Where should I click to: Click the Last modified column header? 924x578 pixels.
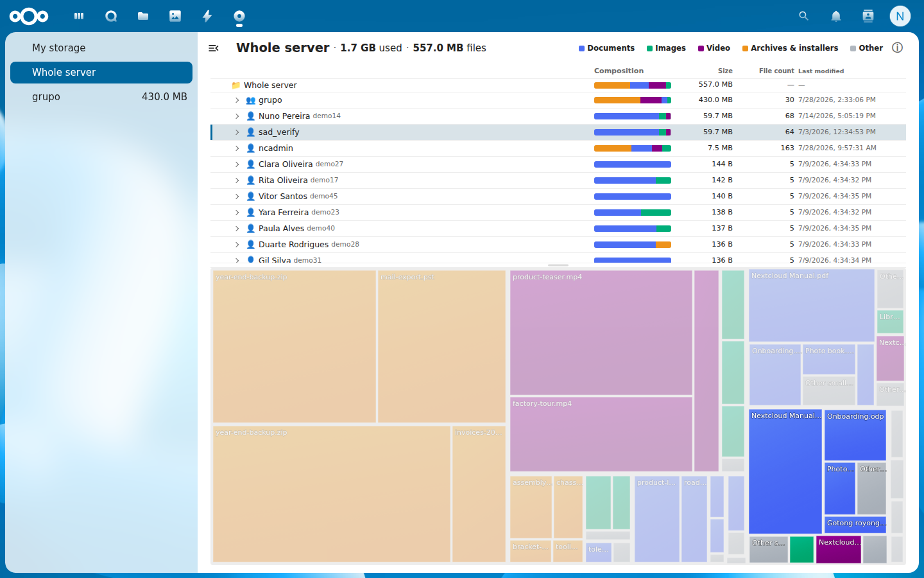click(821, 71)
